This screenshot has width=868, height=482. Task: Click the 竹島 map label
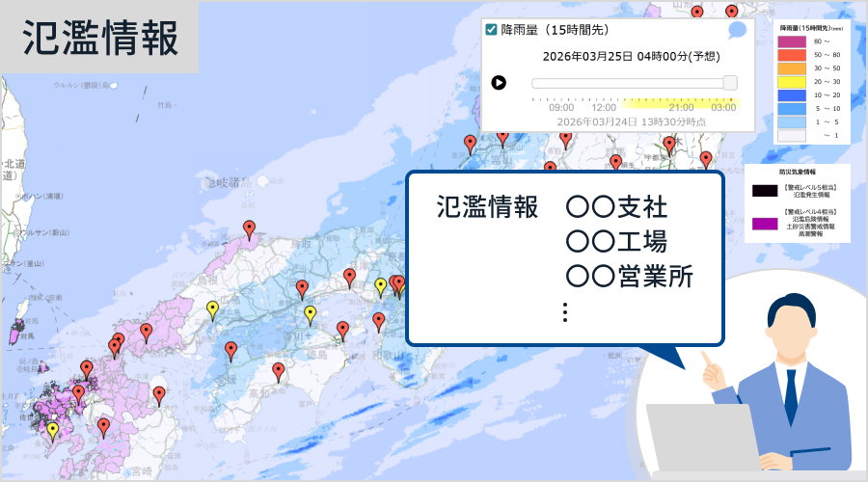click(x=164, y=104)
